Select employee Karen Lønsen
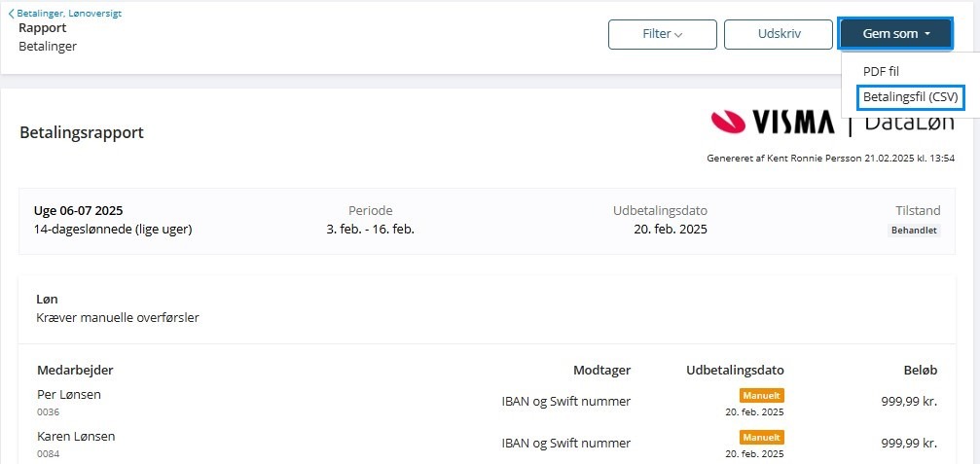980x464 pixels. (76, 437)
